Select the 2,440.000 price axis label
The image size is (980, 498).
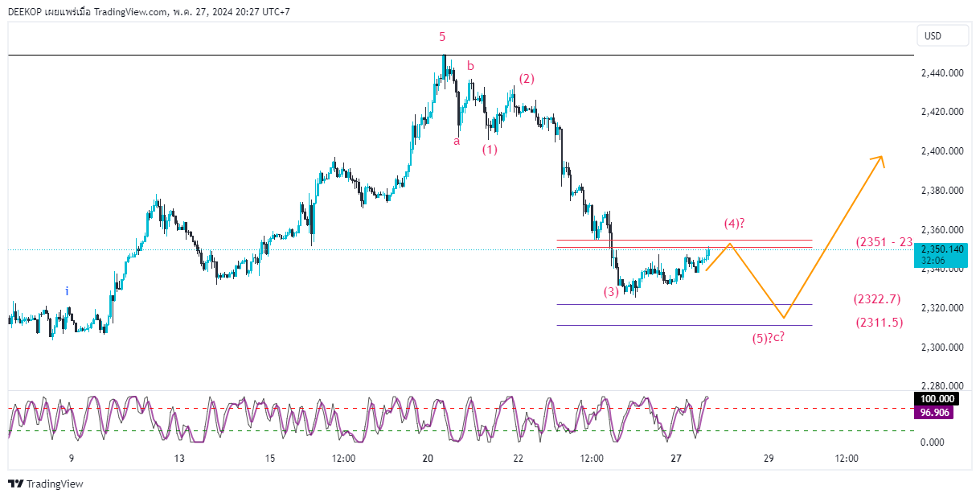pyautogui.click(x=942, y=73)
